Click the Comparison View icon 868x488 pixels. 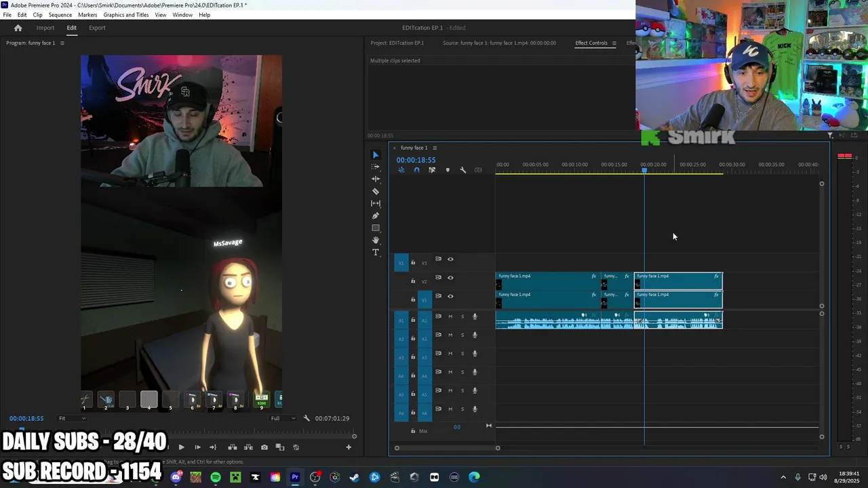point(280,447)
